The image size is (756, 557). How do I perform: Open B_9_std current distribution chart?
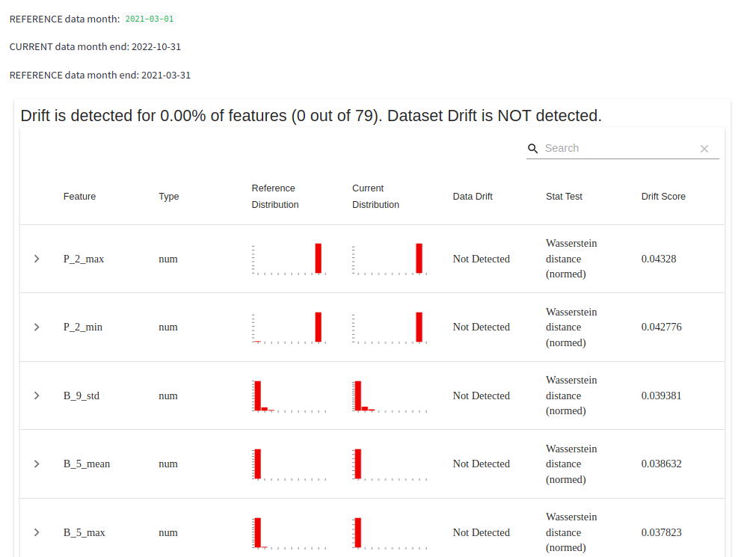390,396
